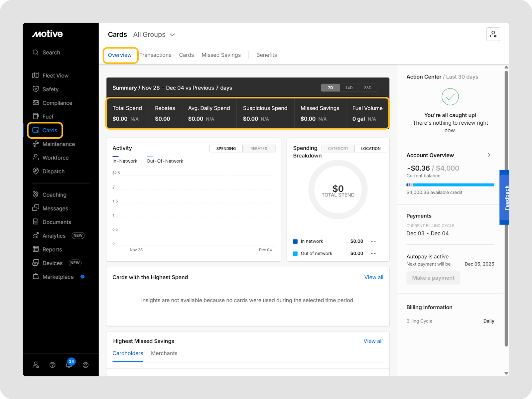This screenshot has width=532, height=399.
Task: Expand Account Overview chevron arrow
Action: [x=489, y=155]
